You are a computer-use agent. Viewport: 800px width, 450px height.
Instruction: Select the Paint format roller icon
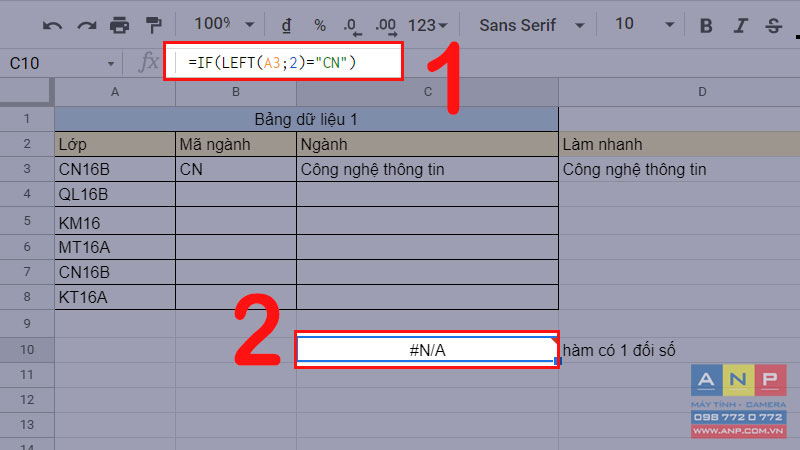tap(153, 25)
